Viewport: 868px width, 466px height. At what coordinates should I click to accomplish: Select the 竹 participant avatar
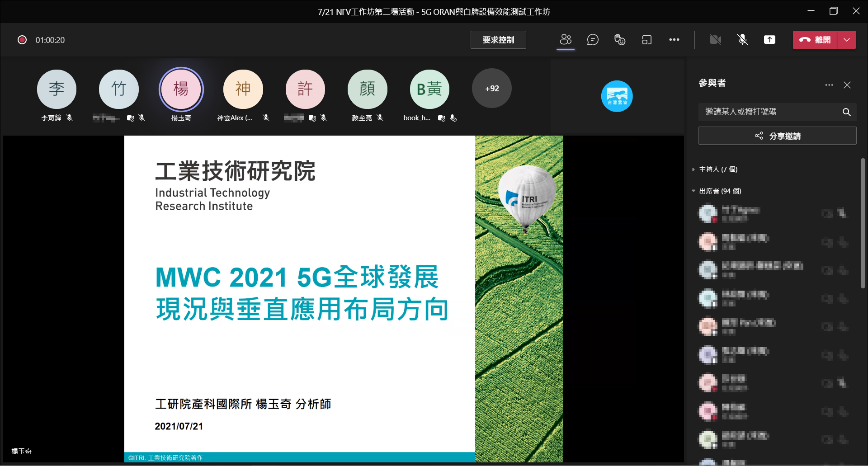coord(119,89)
